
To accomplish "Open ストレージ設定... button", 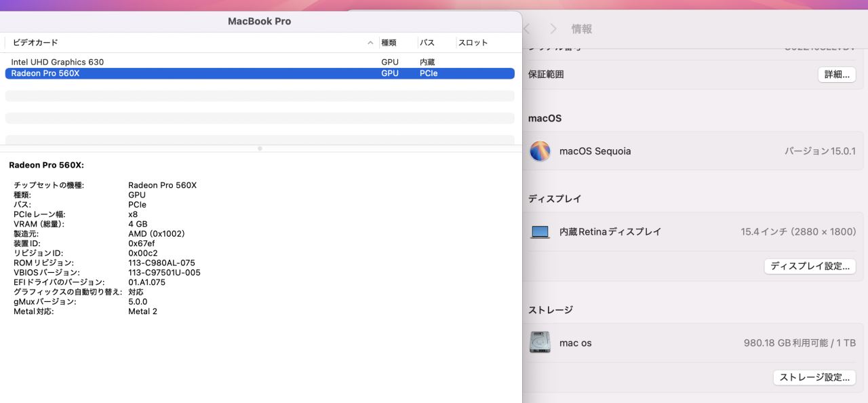I will 814,377.
